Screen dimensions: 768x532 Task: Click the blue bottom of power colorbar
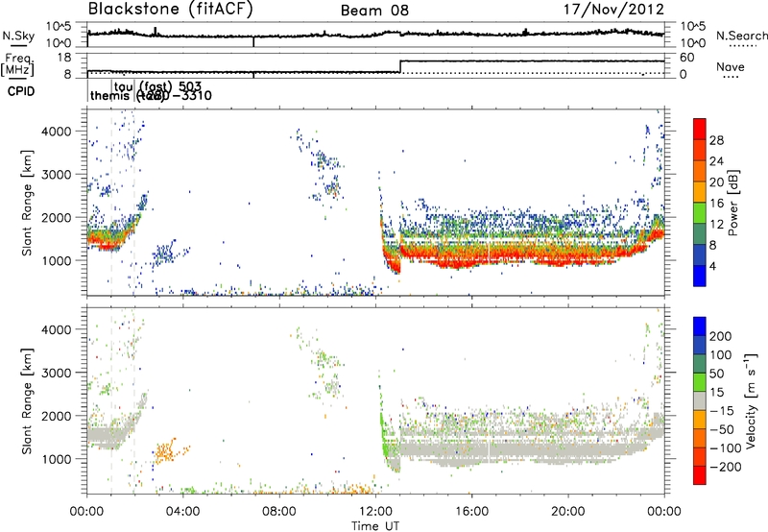700,276
